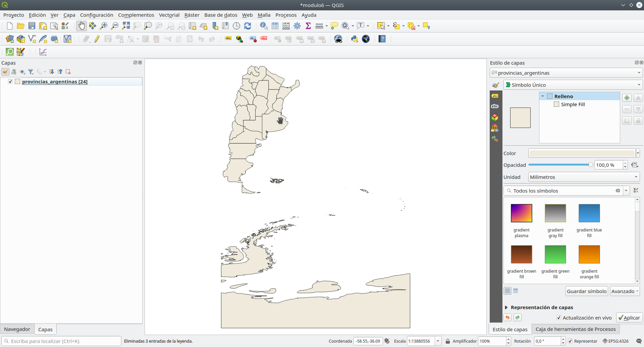Click the add symbol layer plus icon
Screen dimensions: 644x347
627,98
